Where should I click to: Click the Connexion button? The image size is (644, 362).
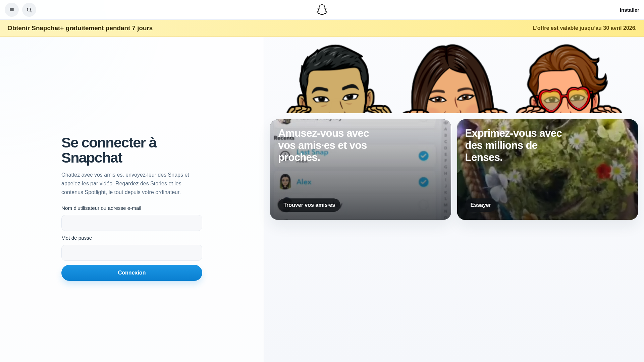point(132,273)
